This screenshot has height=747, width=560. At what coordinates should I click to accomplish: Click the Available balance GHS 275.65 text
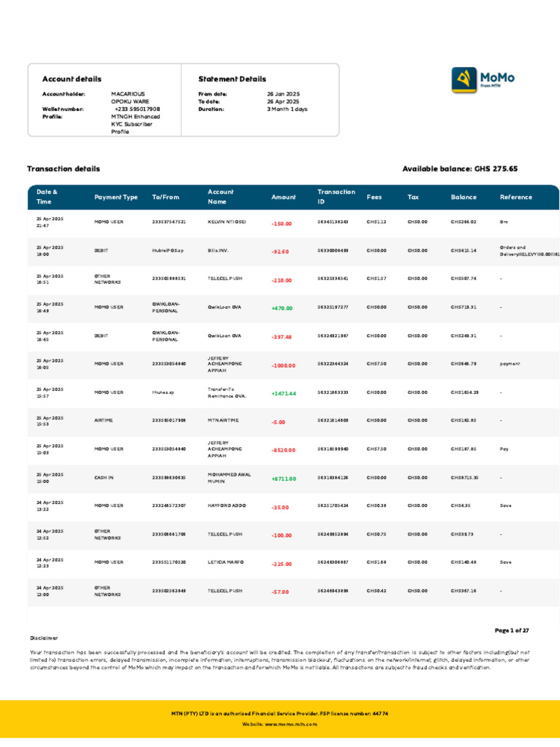pyautogui.click(x=459, y=169)
